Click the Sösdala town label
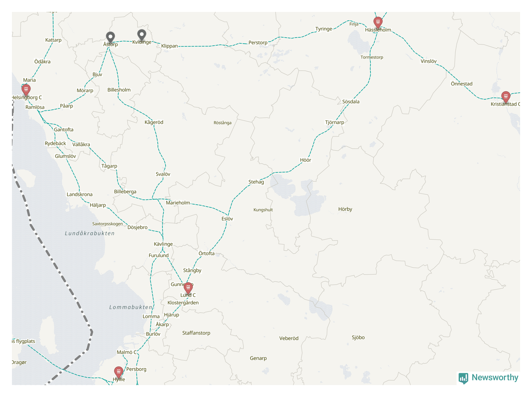Image resolution: width=532 pixels, height=397 pixels. 351,102
